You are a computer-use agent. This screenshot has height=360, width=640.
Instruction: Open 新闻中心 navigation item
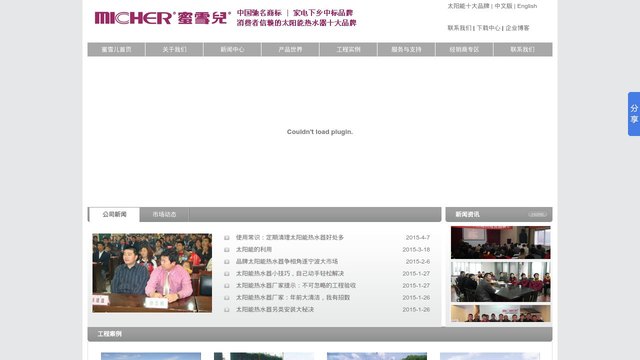tap(232, 49)
